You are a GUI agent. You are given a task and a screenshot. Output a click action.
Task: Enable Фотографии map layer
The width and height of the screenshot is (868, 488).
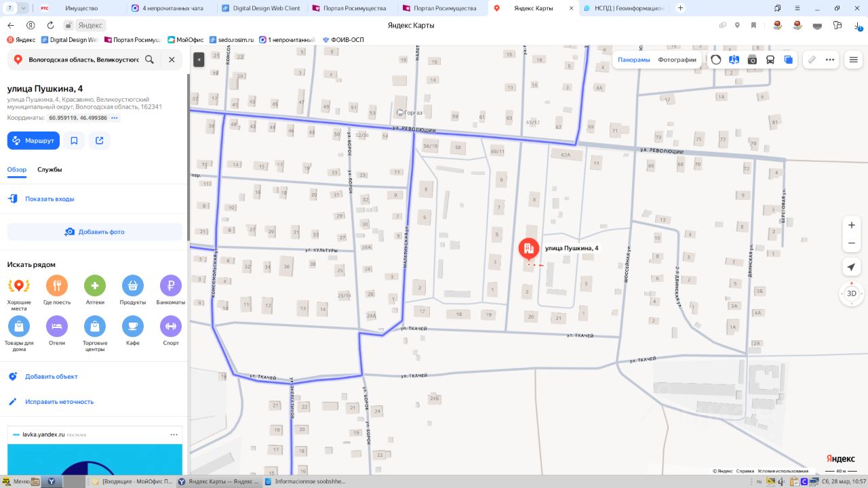[x=677, y=60]
